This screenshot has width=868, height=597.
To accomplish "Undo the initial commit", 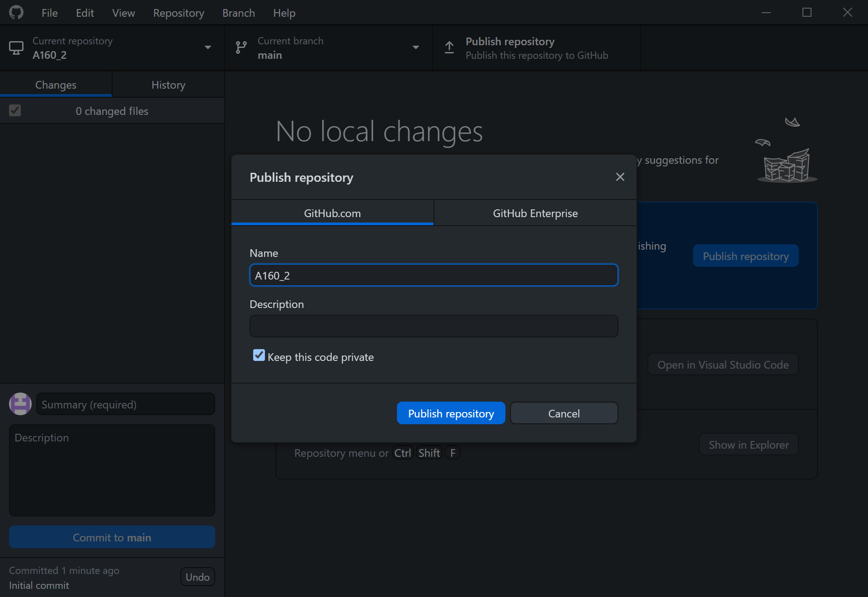I will pos(198,577).
